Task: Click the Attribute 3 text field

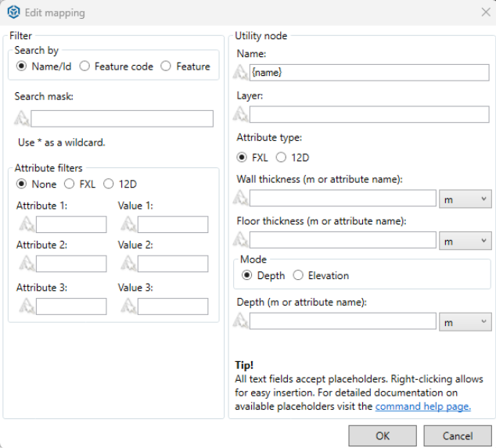Action: click(x=70, y=306)
